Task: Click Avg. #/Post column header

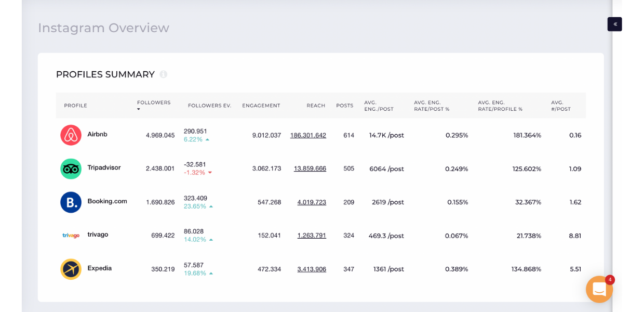Action: click(561, 106)
